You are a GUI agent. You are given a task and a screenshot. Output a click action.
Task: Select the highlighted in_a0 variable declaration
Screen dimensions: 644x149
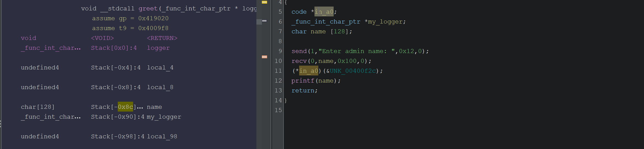[324, 12]
